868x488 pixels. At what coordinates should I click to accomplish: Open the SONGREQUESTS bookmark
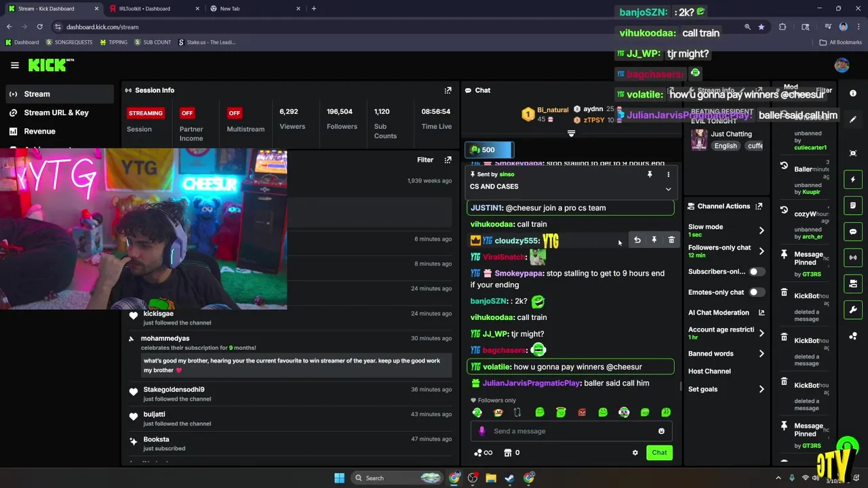[x=68, y=42]
